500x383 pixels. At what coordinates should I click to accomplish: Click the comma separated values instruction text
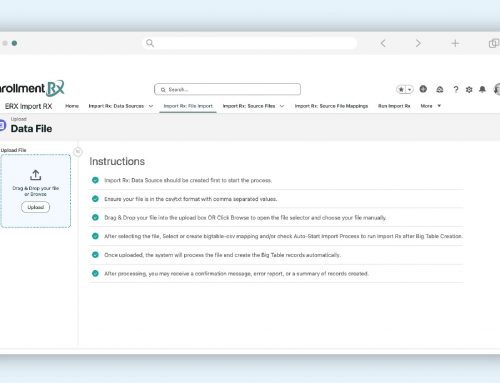click(x=191, y=199)
